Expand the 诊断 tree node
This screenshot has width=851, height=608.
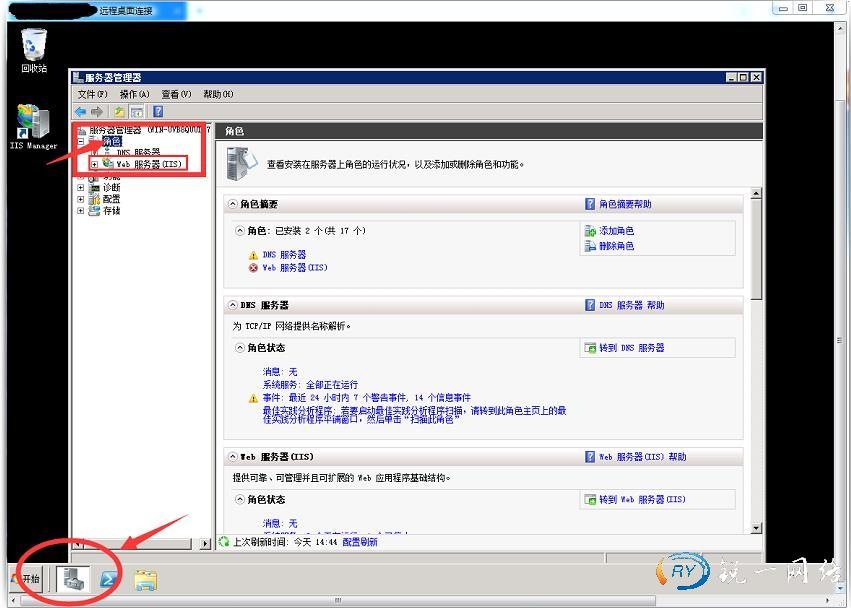81,187
